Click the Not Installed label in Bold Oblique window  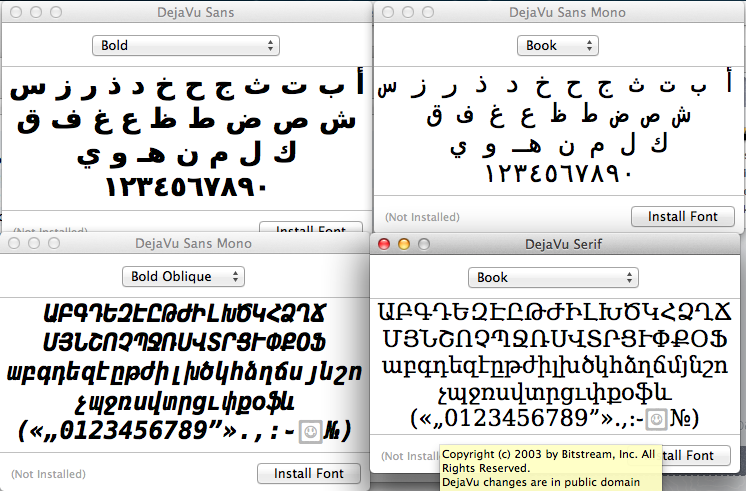[42, 473]
